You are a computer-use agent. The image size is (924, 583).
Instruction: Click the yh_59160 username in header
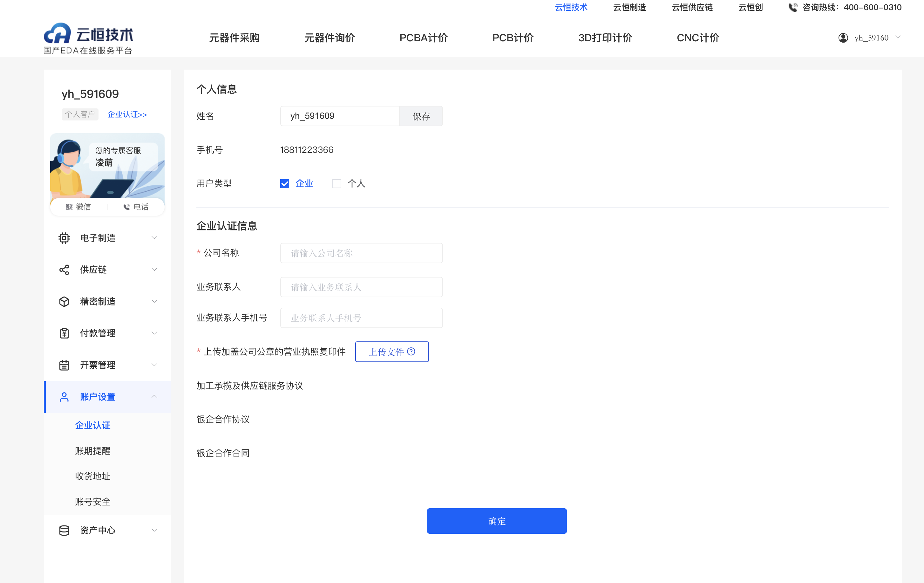(x=871, y=38)
